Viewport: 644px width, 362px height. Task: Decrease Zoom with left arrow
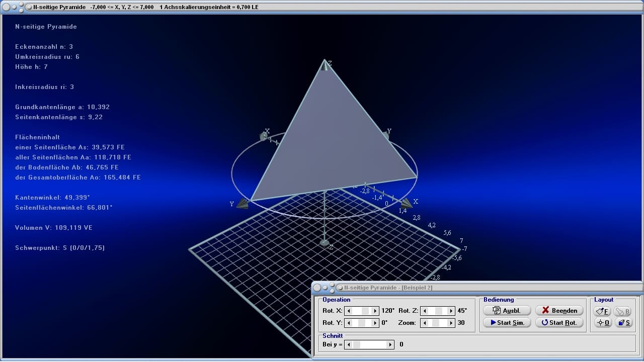click(x=424, y=323)
